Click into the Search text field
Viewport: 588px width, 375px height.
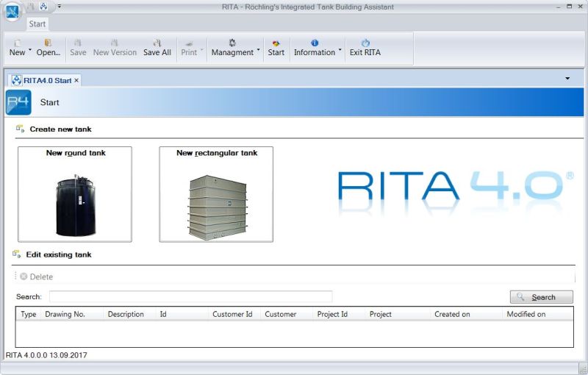[190, 297]
